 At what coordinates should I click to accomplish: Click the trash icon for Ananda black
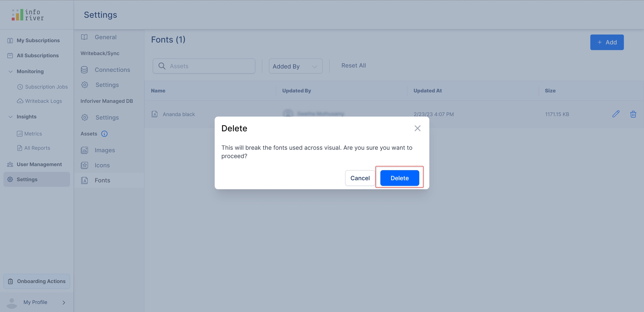[633, 114]
